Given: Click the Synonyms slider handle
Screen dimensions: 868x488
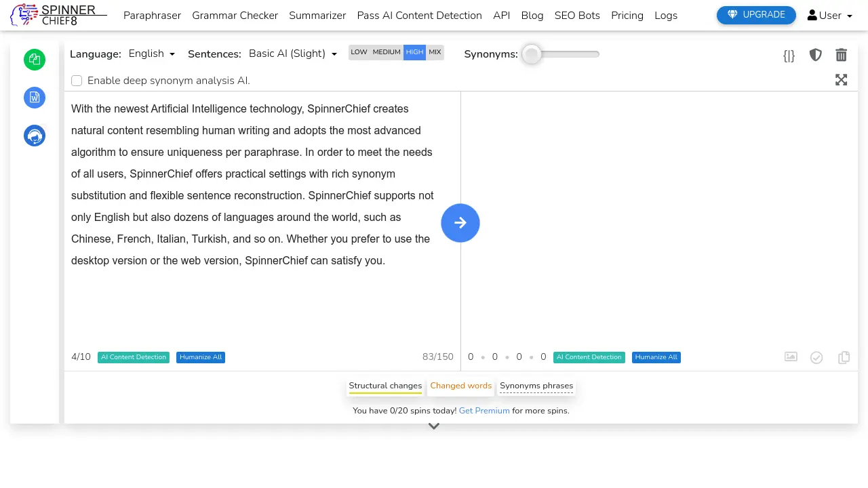Looking at the screenshot, I should 532,54.
